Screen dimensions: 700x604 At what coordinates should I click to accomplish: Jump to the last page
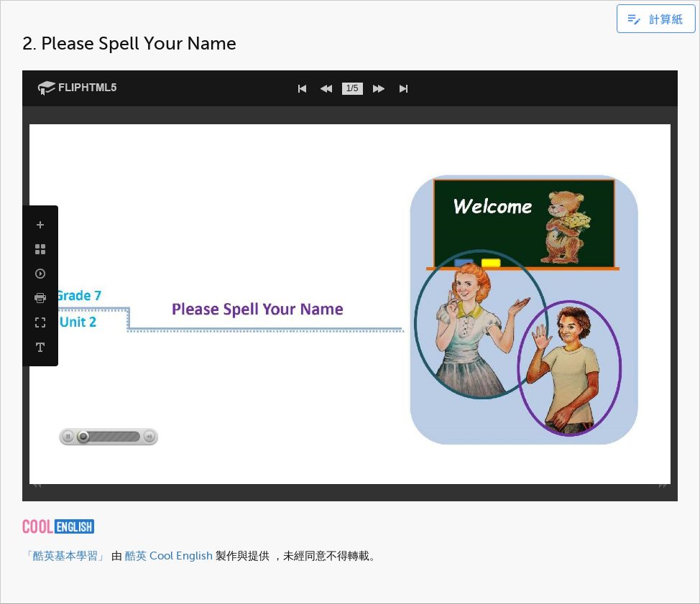pos(403,88)
